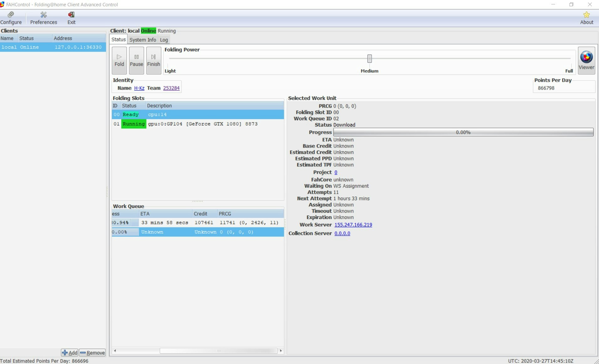Click the Folding Power slider handle
This screenshot has height=364, width=599.
click(369, 59)
